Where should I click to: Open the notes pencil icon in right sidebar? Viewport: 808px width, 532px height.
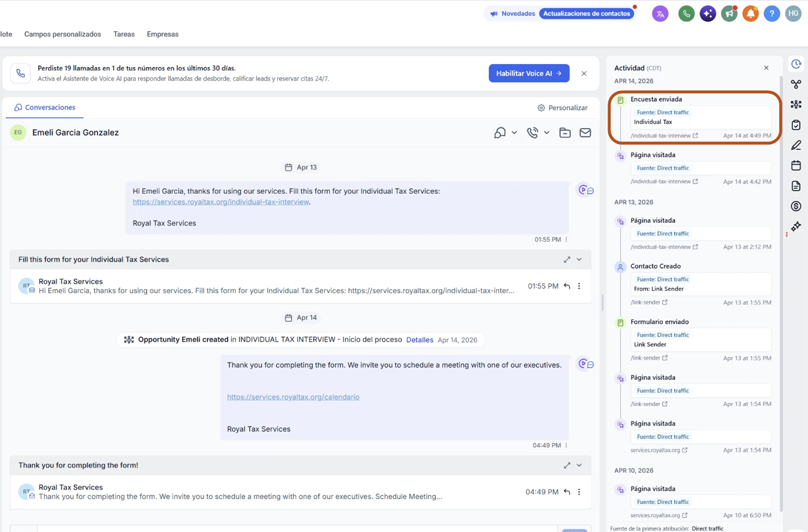pos(796,145)
